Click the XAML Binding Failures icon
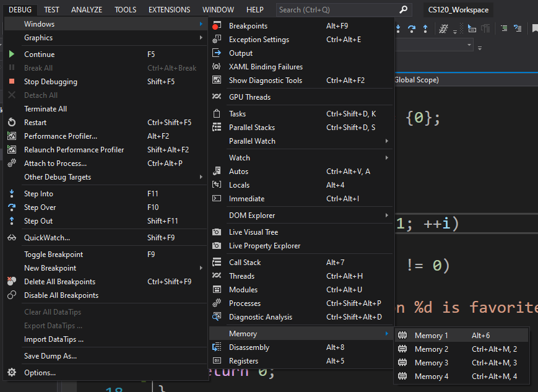538x392 pixels. click(x=217, y=67)
